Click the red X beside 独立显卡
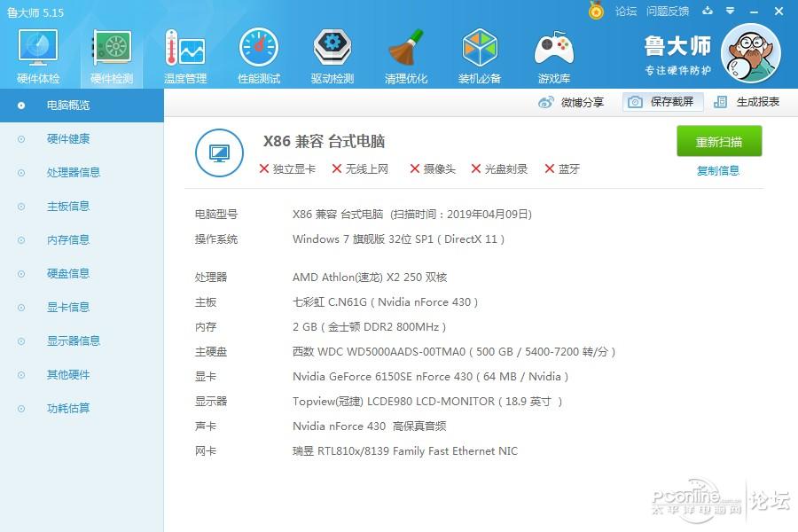The width and height of the screenshot is (798, 532). point(263,168)
